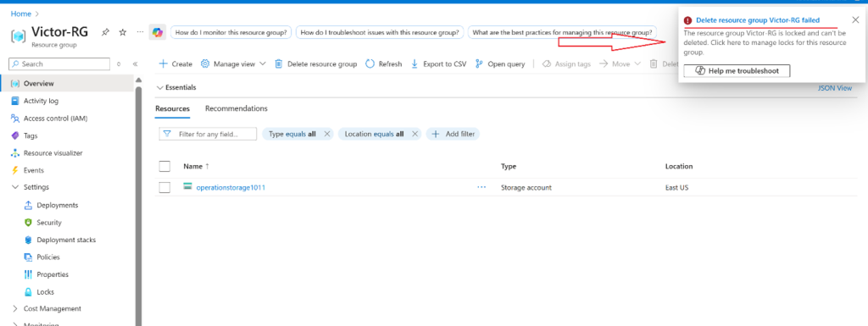Remove the Type equals all filter
Screen dimensions: 868x326
(x=326, y=134)
